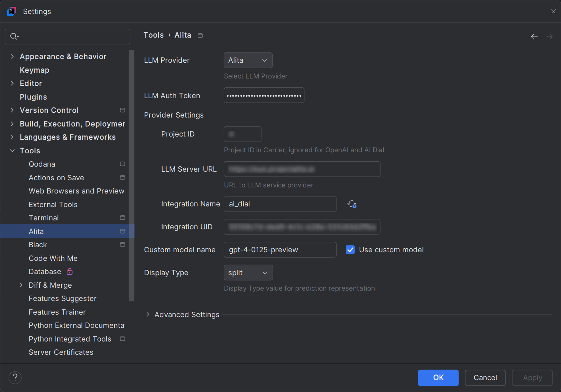Select Black in the Tools list
561x392 pixels.
tap(38, 245)
